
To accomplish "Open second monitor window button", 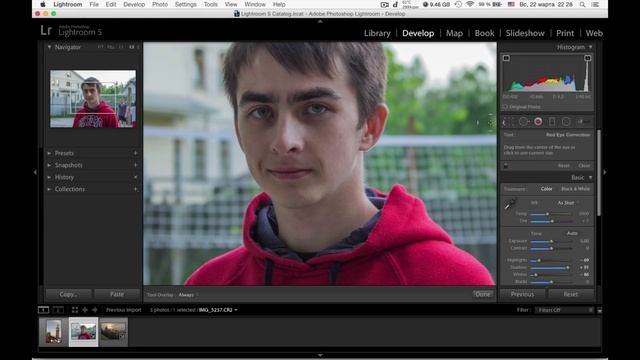I will (x=58, y=310).
